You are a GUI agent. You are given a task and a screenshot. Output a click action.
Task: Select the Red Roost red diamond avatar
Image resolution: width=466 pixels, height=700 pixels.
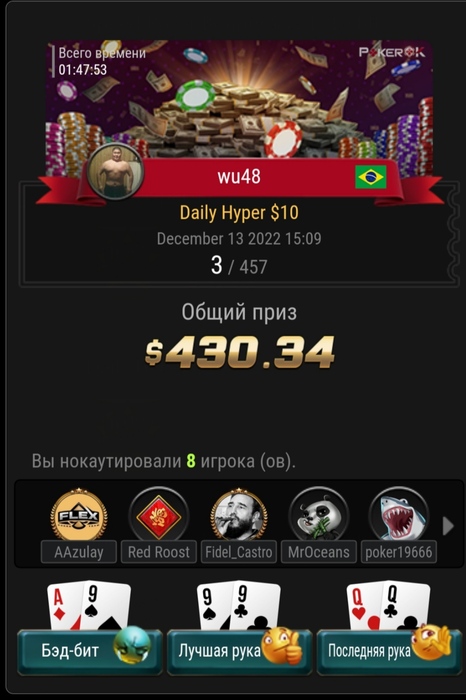[x=158, y=515]
